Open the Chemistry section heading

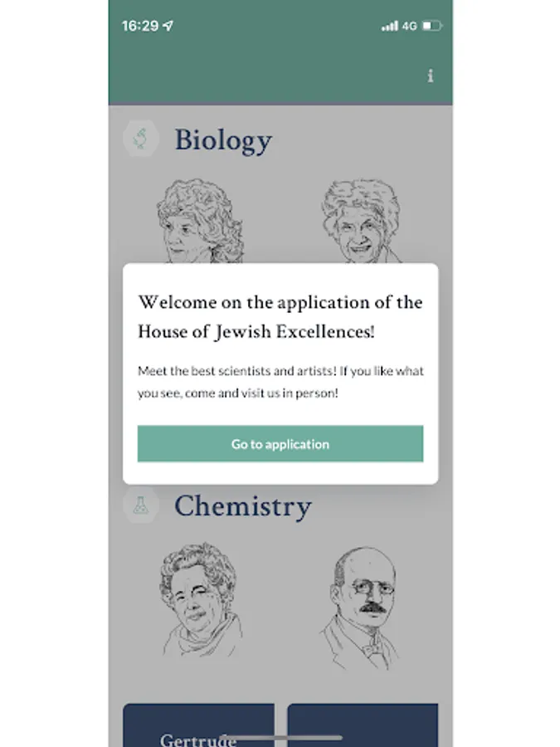click(242, 505)
